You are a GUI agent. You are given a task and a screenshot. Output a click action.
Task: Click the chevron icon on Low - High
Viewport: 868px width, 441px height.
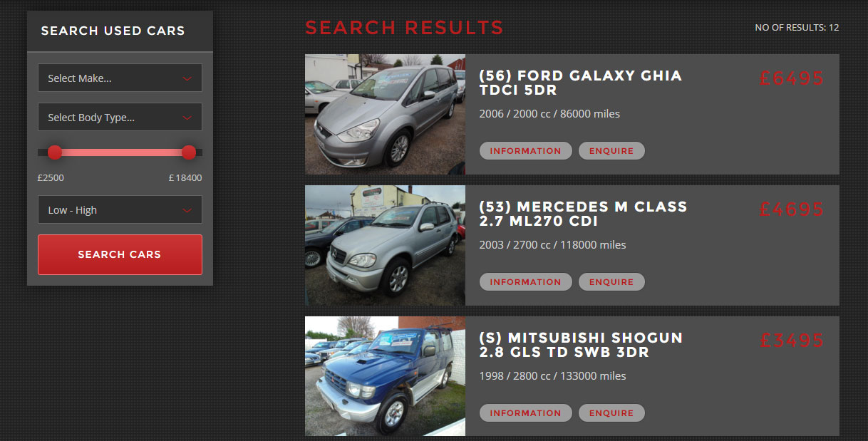pyautogui.click(x=187, y=210)
